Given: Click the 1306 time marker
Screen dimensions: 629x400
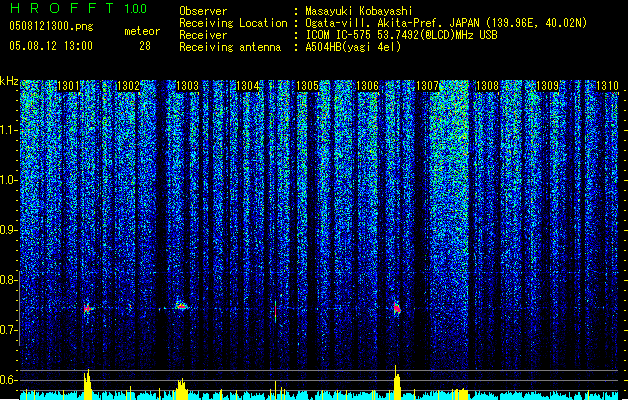Looking at the screenshot, I should [367, 86].
